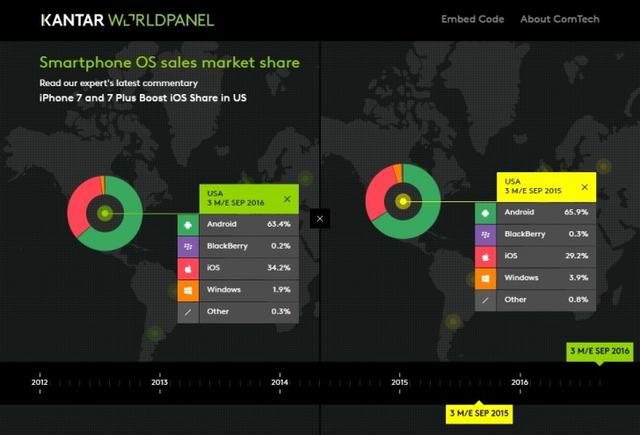Click the iOS apple icon in 2015 panel
640x435 pixels.
(x=484, y=258)
